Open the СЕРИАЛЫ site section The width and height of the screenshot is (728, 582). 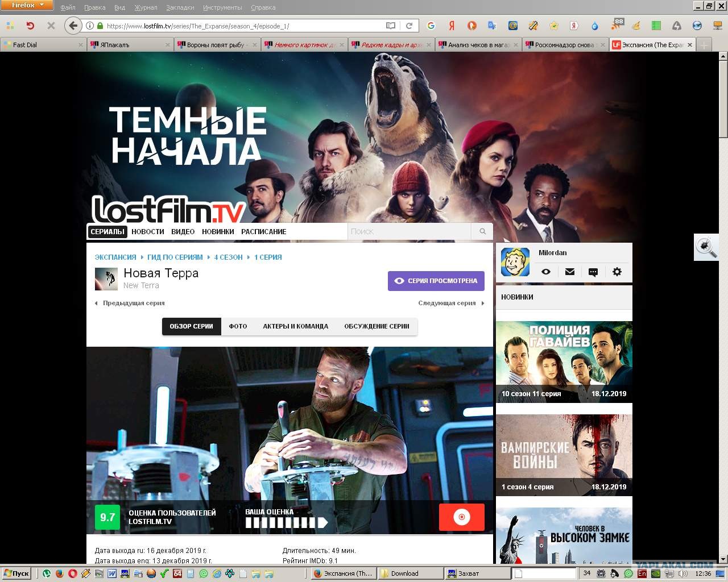[107, 231]
